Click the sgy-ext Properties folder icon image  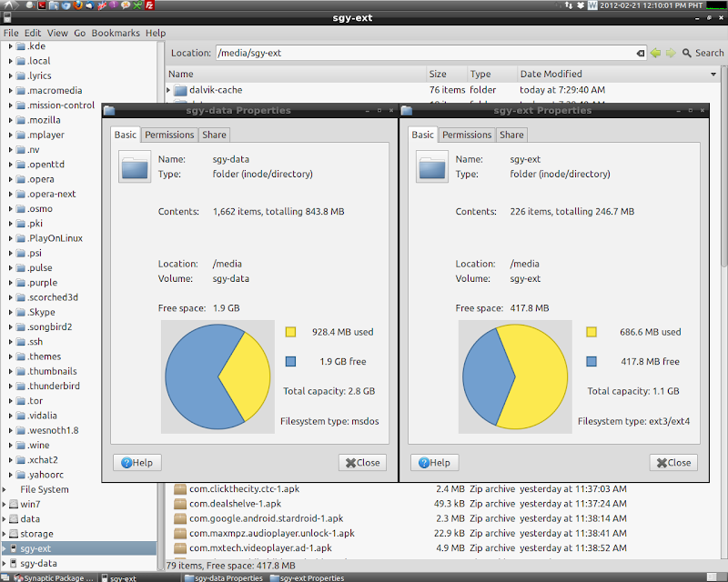coord(431,166)
